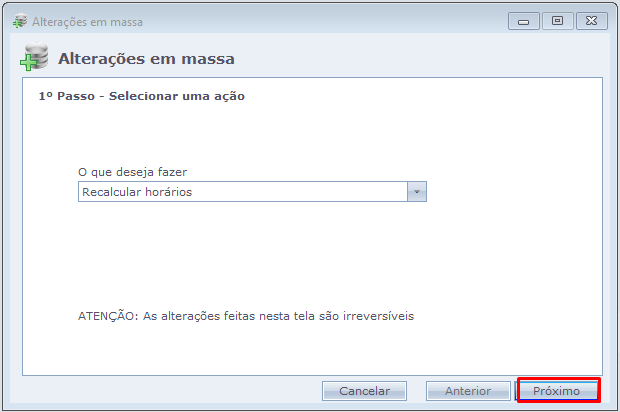Click the ATENÇÃO irreversible changes warning text

[246, 315]
